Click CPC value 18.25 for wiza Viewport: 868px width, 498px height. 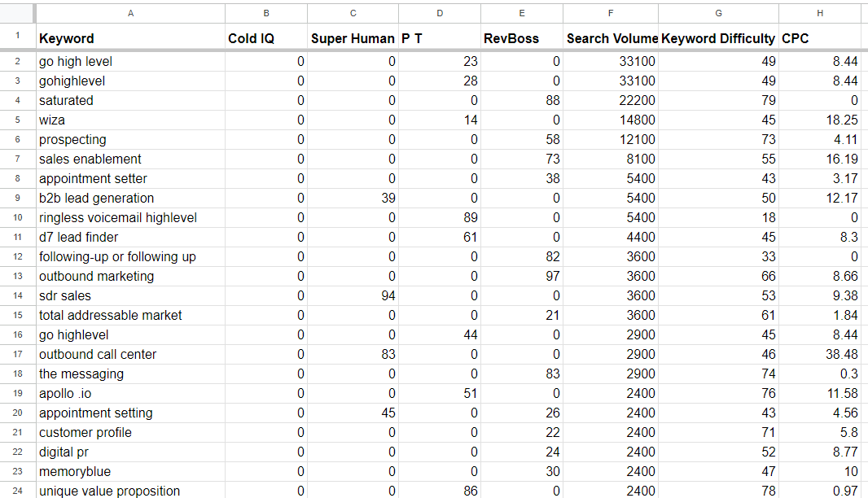[820, 120]
